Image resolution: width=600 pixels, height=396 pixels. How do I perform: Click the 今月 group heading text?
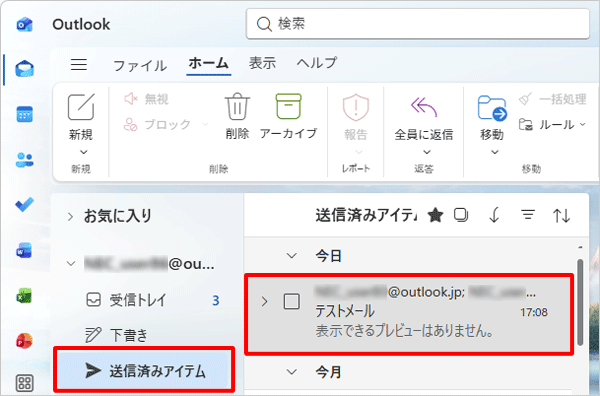point(328,372)
